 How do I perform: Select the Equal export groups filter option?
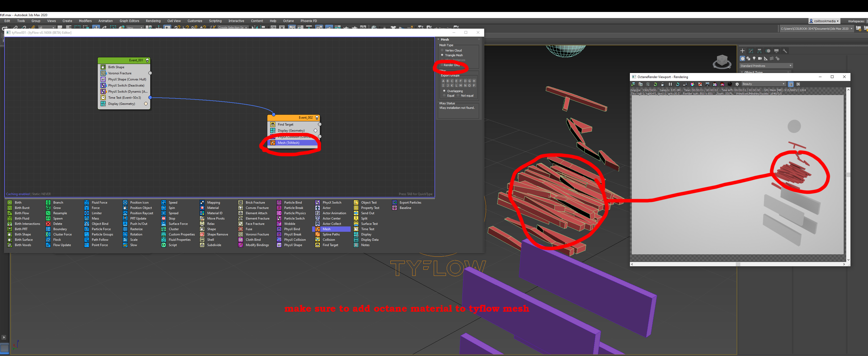point(444,96)
